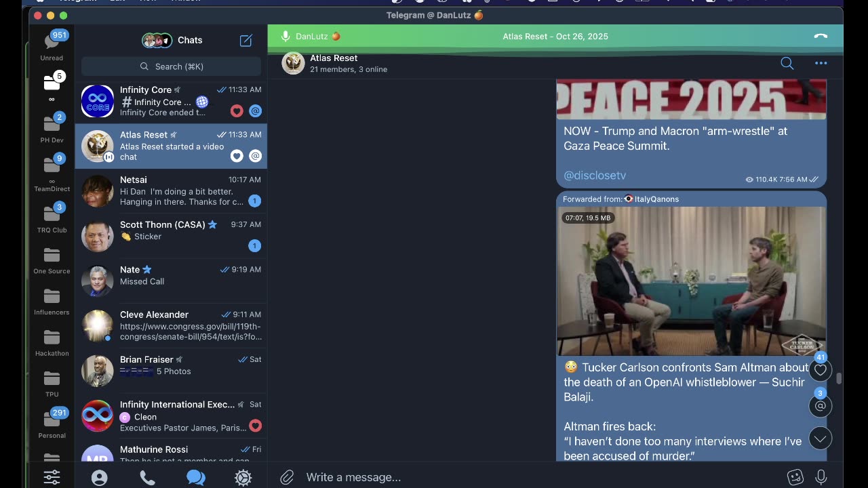This screenshot has width=868, height=488.
Task: Click the heart reaction badge on Infinity Core
Action: coord(237,111)
